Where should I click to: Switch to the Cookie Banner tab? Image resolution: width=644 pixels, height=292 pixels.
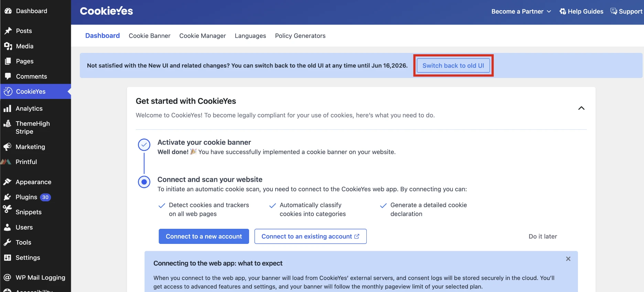(x=150, y=36)
